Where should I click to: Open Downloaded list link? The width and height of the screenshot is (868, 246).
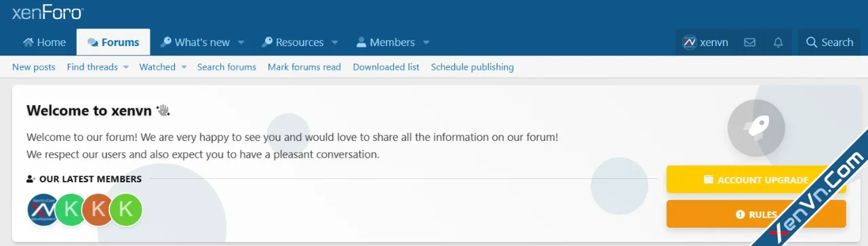point(386,67)
